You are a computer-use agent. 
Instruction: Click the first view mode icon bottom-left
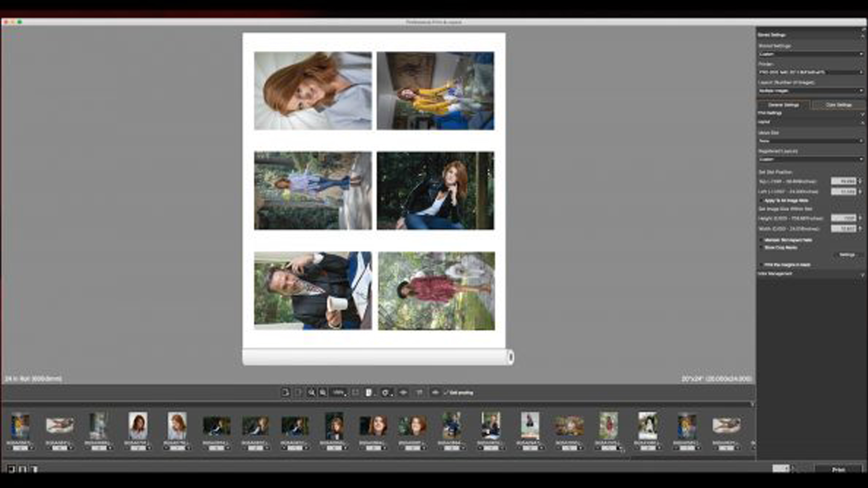coord(11,469)
